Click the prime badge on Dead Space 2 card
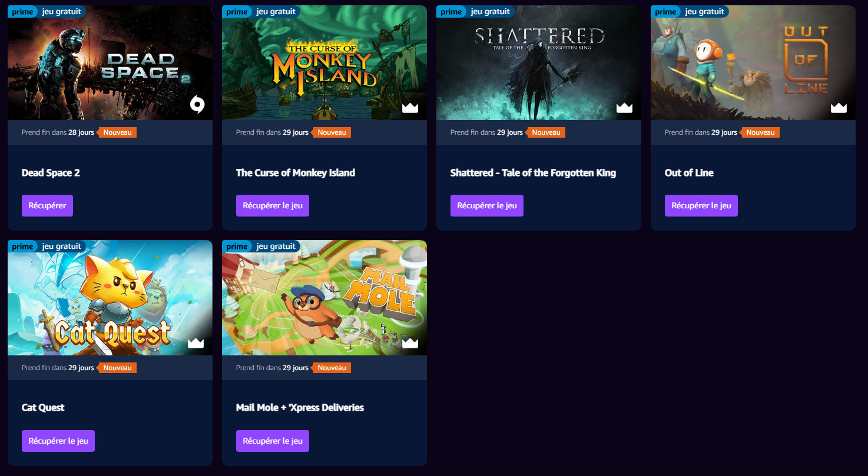The height and width of the screenshot is (476, 868). 23,11
